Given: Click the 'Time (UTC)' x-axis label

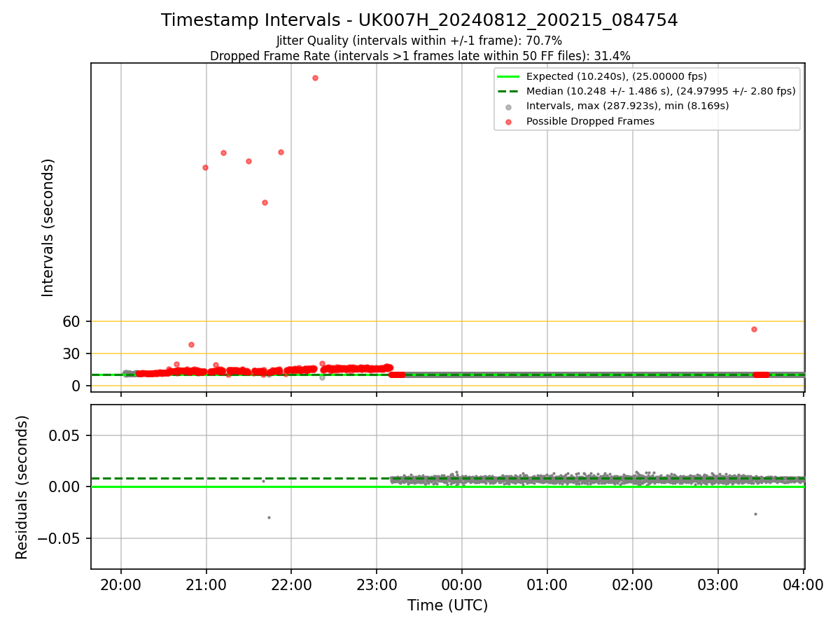Looking at the screenshot, I should coord(447,605).
